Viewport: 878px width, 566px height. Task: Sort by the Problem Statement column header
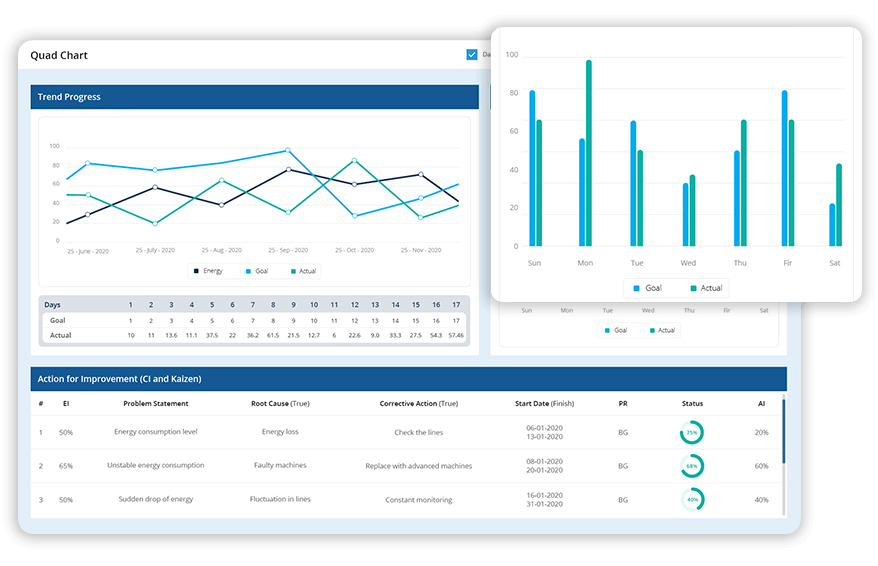(x=155, y=404)
